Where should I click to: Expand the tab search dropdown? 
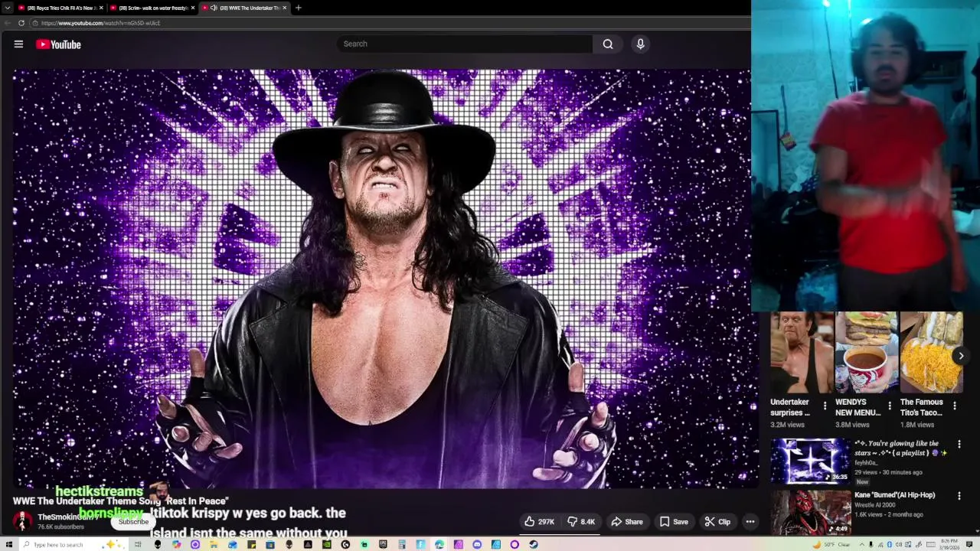click(x=8, y=8)
